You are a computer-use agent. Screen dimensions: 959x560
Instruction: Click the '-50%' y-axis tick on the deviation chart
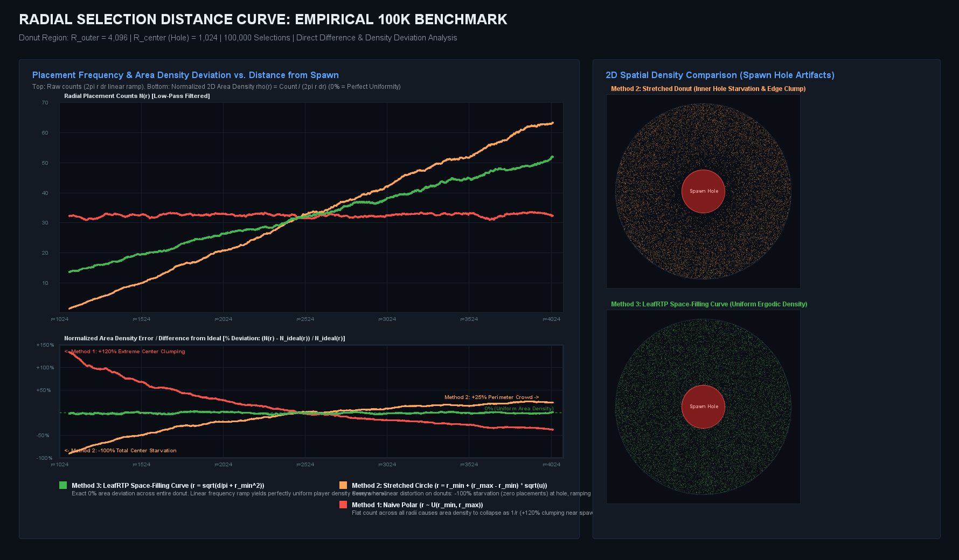pos(43,436)
